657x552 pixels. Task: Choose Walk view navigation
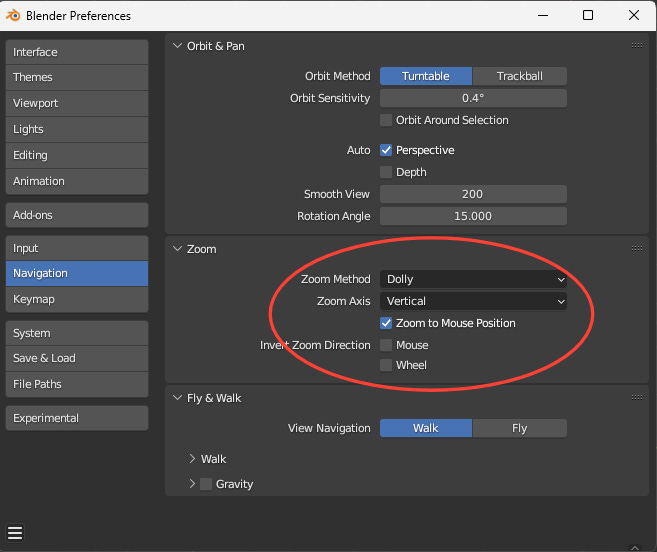426,428
